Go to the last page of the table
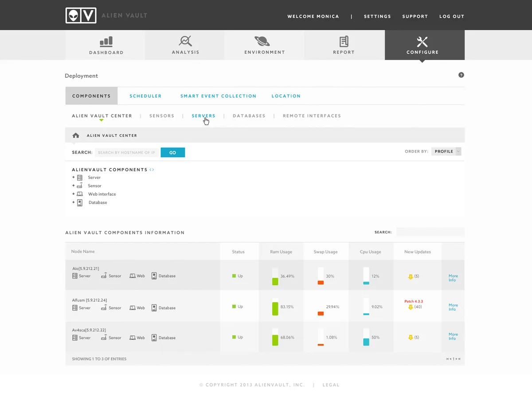 459,359
